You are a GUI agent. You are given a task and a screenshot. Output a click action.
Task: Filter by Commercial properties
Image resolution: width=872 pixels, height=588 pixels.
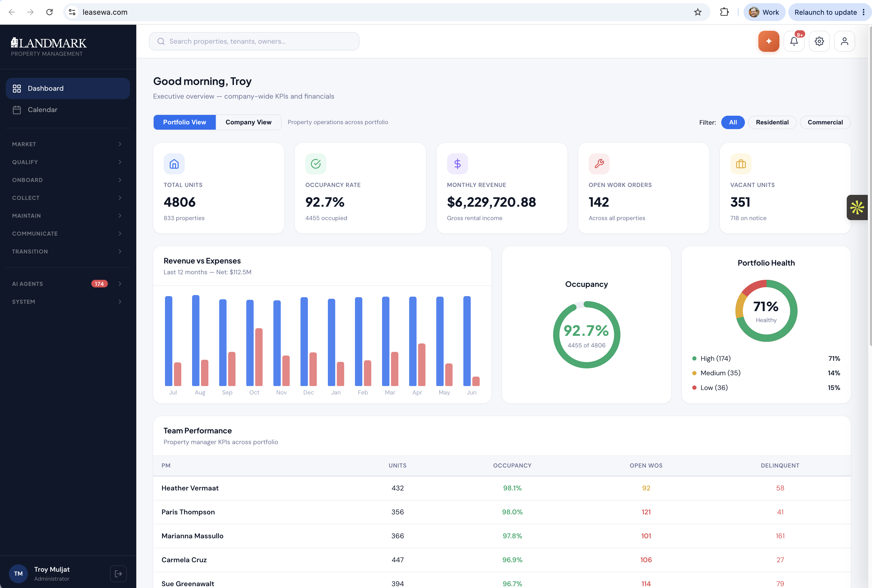(825, 122)
